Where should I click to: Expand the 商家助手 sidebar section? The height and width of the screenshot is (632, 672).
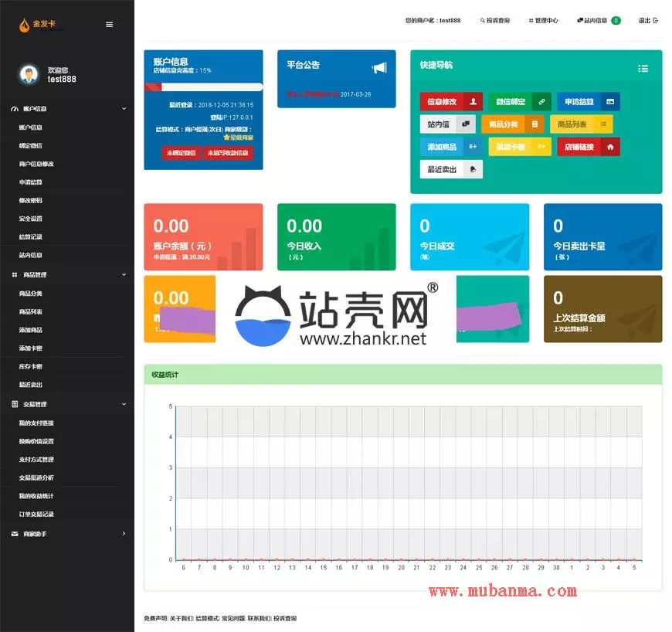124,533
